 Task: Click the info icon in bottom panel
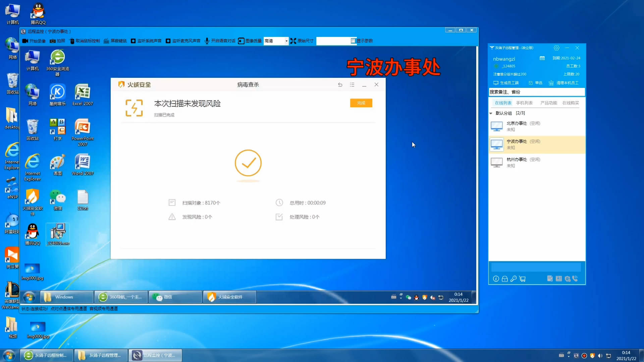496,279
